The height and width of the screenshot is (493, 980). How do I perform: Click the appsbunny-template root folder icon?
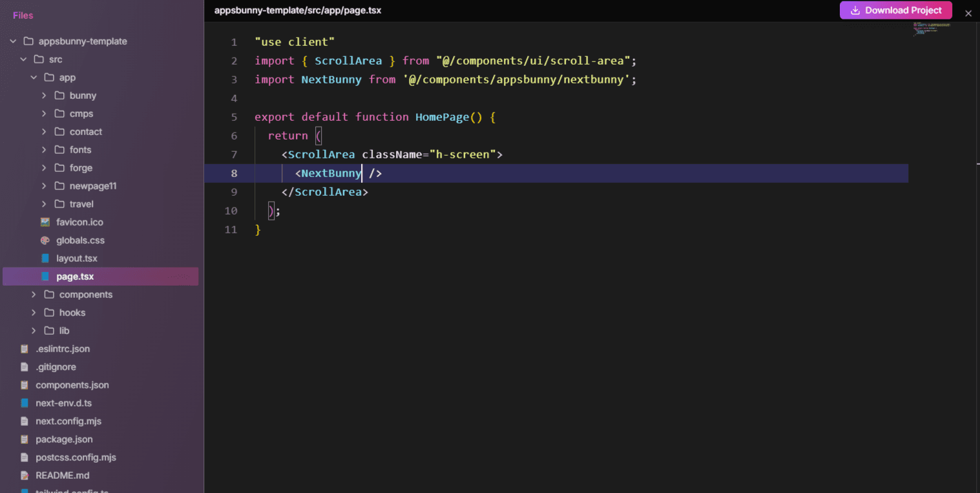28,41
